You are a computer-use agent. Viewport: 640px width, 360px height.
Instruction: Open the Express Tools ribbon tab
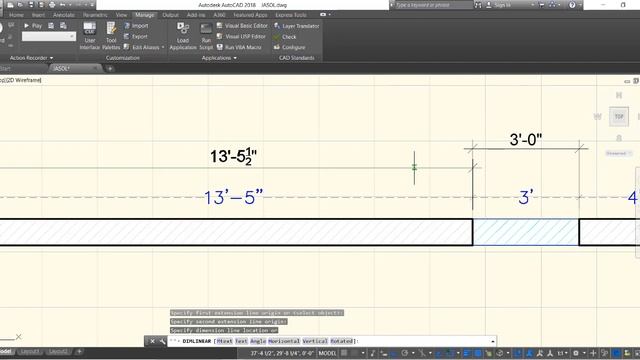pos(291,15)
